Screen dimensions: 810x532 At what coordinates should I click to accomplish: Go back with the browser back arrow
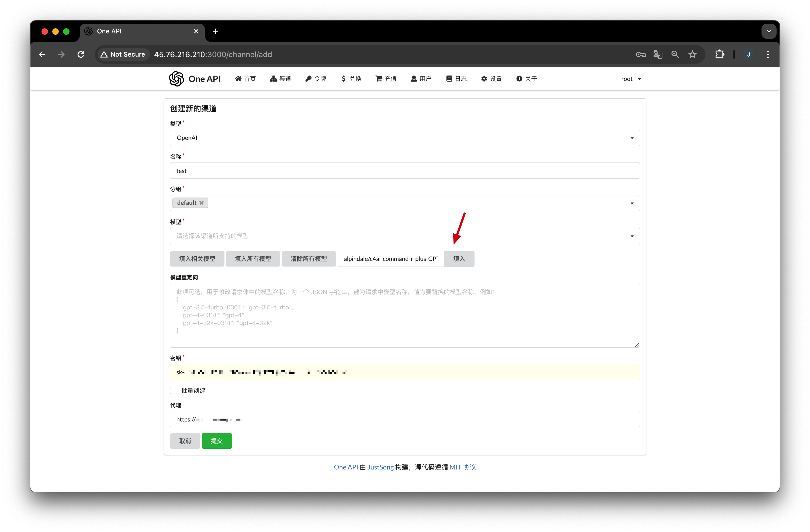(x=42, y=54)
